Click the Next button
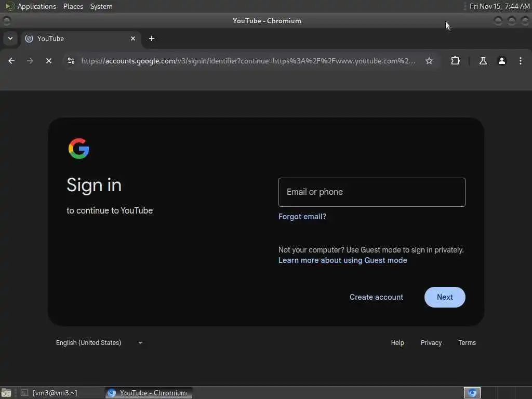The width and height of the screenshot is (532, 399). coord(445,297)
